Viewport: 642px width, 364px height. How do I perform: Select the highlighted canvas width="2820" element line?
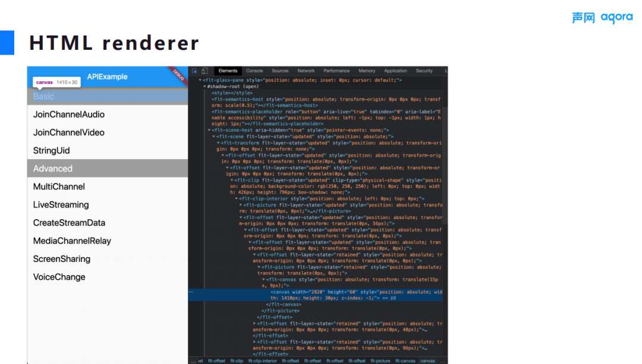(315, 295)
